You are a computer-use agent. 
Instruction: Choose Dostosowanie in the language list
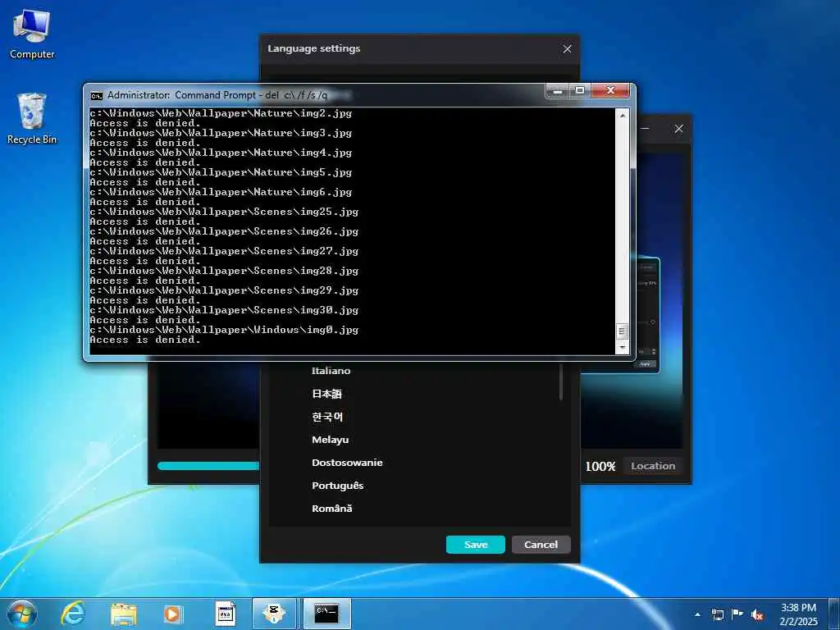coord(347,463)
